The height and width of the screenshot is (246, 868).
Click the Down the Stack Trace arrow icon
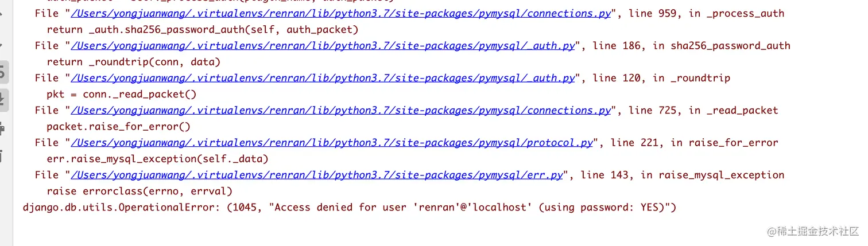(2, 43)
